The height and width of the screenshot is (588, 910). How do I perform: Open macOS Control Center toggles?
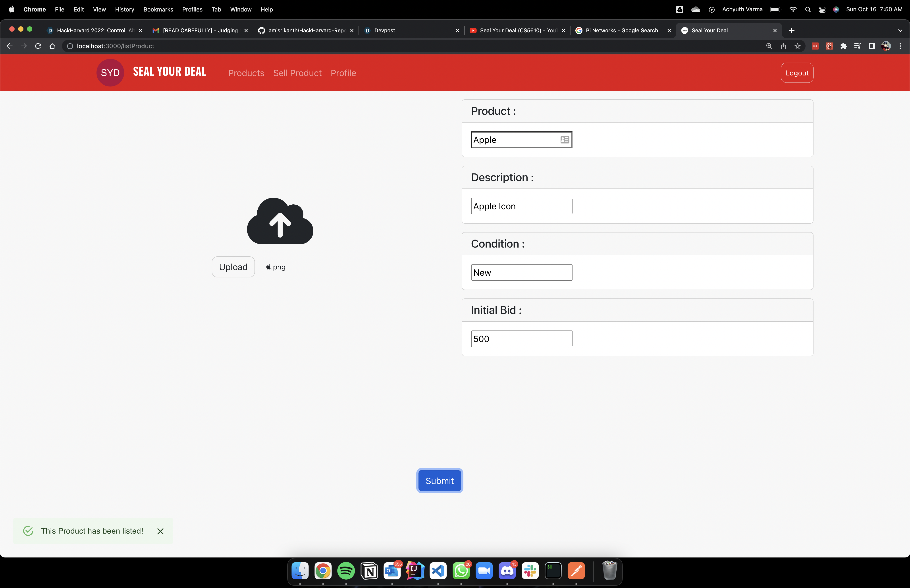coord(822,10)
